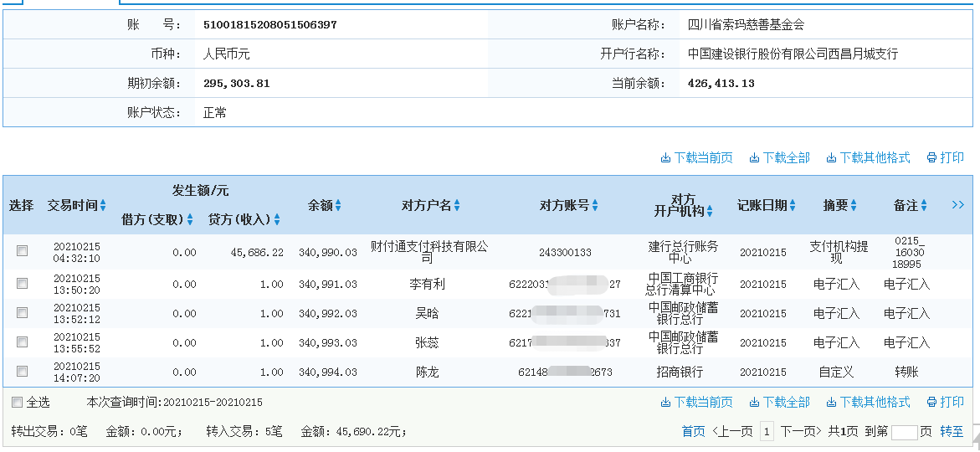The height and width of the screenshot is (452, 980).
Task: Sort by 借方(支取) column arrows
Action: point(190,220)
